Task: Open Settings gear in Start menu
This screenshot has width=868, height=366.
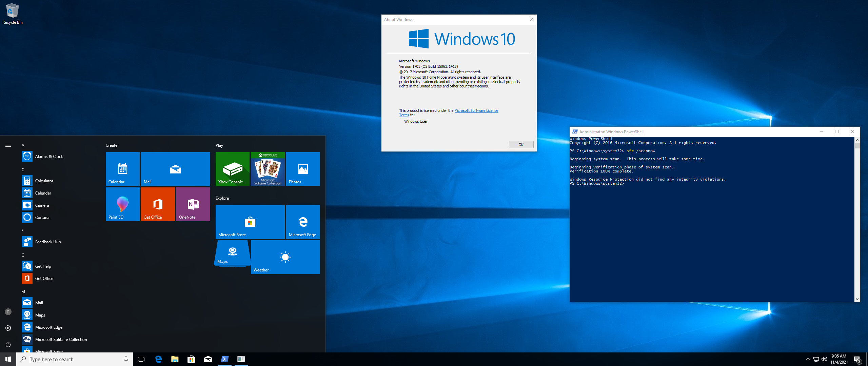Action: [x=8, y=328]
